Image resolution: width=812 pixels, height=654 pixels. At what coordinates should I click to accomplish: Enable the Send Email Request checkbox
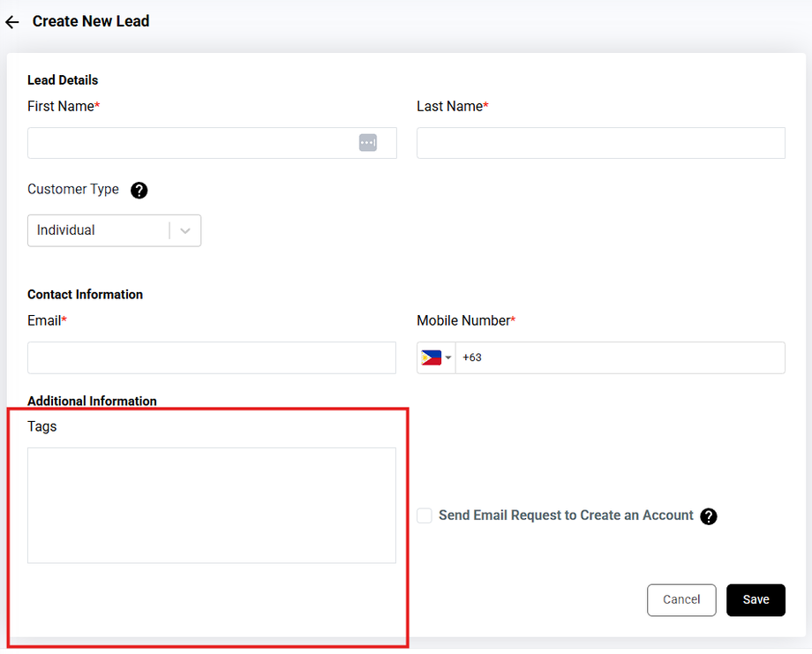[425, 515]
